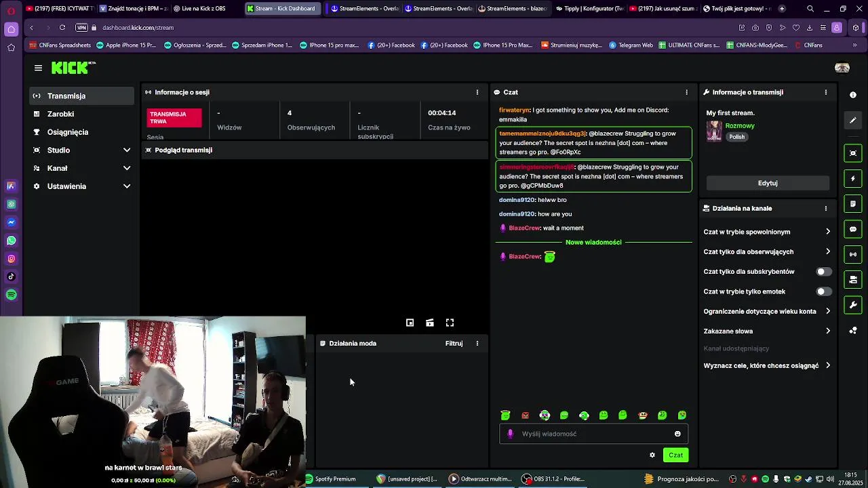Click the Polish language tag
868x488 pixels.
tap(737, 137)
